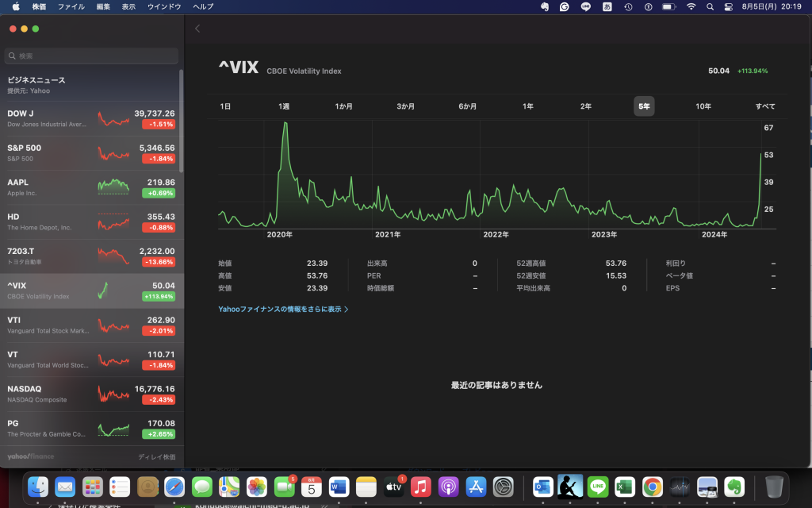Toggle the AAPL percent change badge
Screen dimensions: 812x508
(159, 193)
